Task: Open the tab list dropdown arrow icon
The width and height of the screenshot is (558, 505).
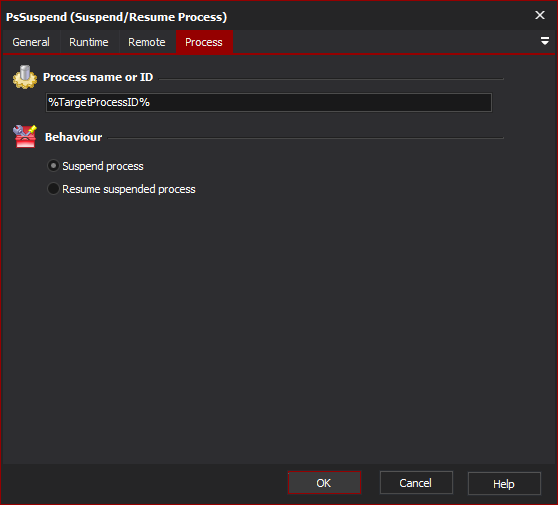Action: click(544, 41)
